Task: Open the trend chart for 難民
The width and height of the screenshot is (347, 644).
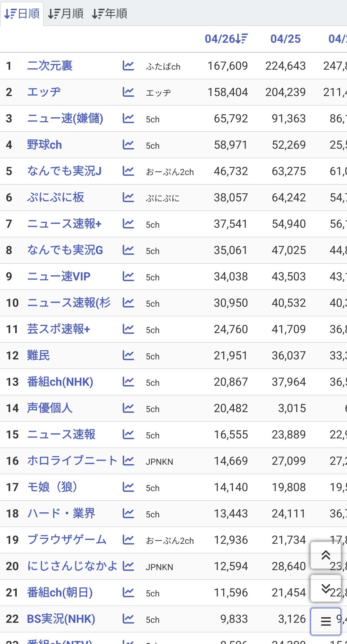Action: 128,356
